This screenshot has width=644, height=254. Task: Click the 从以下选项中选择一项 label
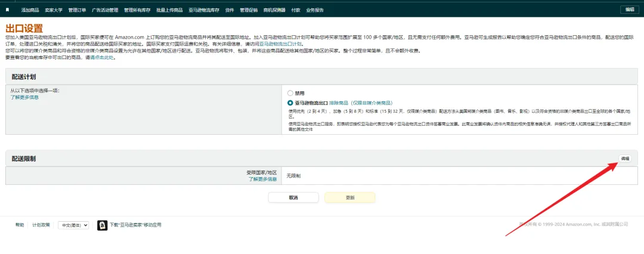pos(35,91)
